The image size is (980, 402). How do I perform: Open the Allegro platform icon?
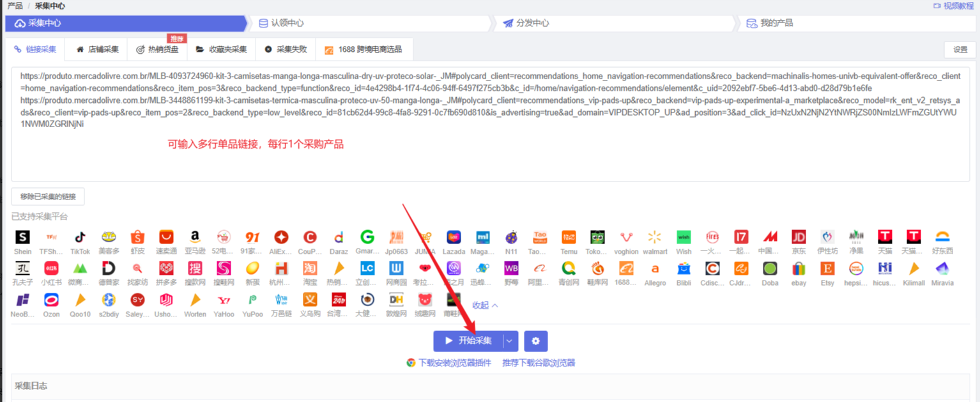pyautogui.click(x=655, y=268)
